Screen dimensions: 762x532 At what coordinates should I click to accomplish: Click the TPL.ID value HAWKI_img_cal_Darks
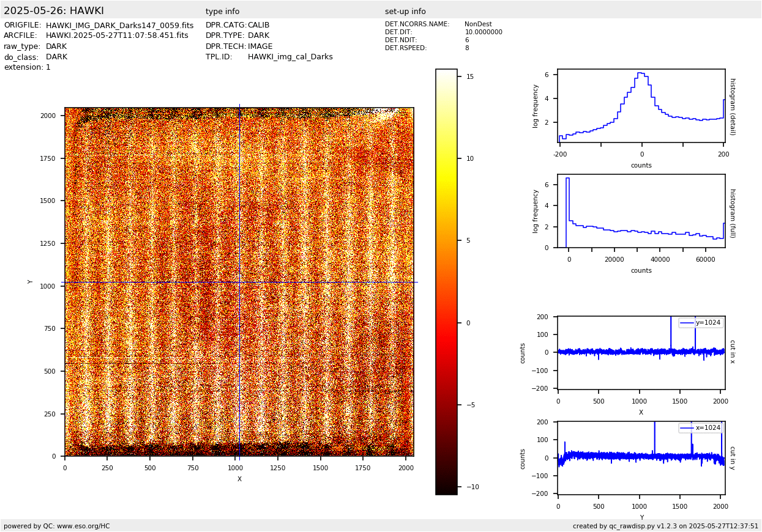point(290,57)
